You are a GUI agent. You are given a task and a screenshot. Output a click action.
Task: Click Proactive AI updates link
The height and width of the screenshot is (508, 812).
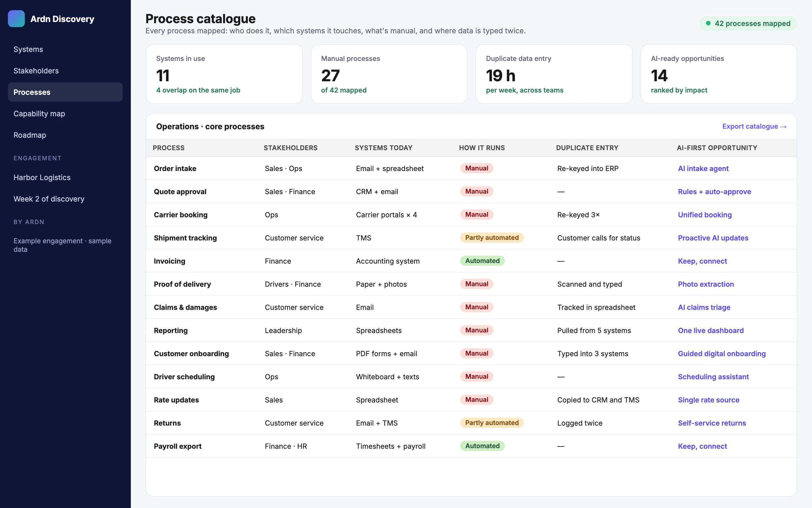pos(713,238)
